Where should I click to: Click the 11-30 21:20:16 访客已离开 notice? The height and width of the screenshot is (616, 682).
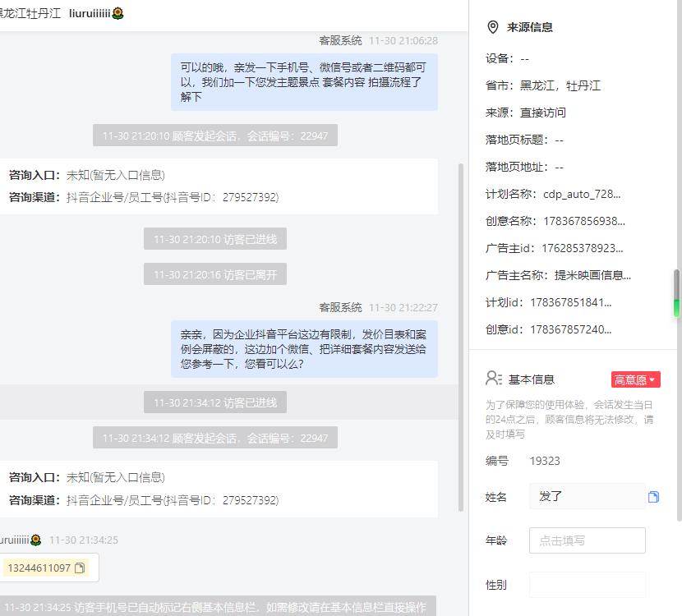point(214,274)
